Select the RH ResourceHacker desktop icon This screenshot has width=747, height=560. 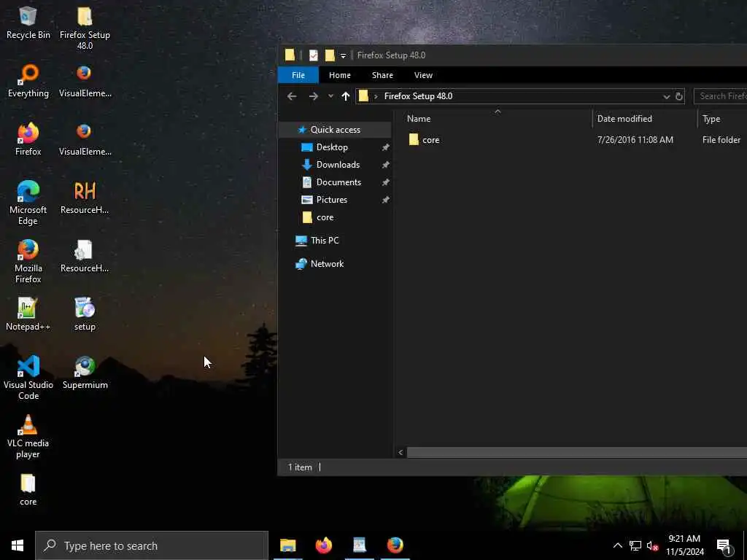point(85,198)
